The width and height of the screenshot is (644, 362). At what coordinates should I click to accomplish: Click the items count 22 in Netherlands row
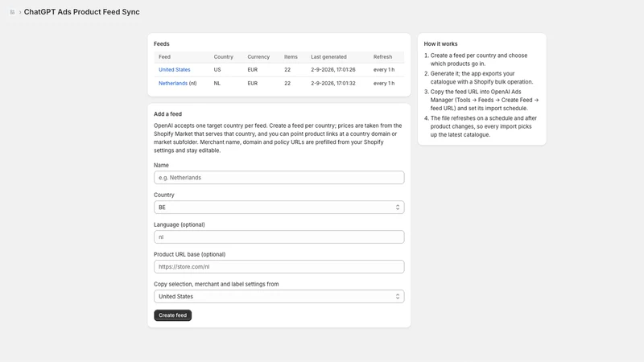point(287,84)
